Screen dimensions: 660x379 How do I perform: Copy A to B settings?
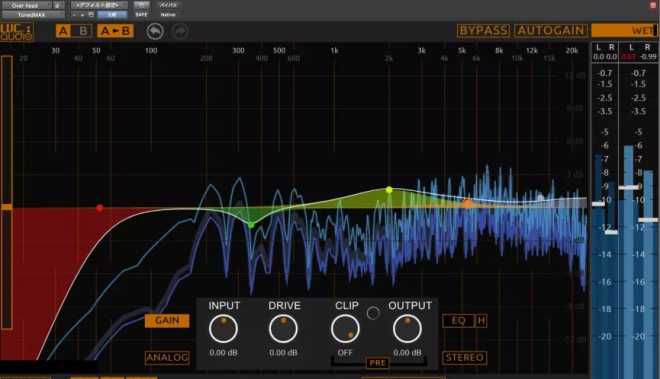point(115,31)
